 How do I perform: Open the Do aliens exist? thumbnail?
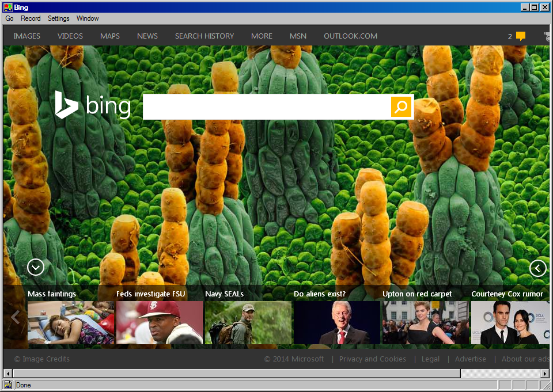336,322
